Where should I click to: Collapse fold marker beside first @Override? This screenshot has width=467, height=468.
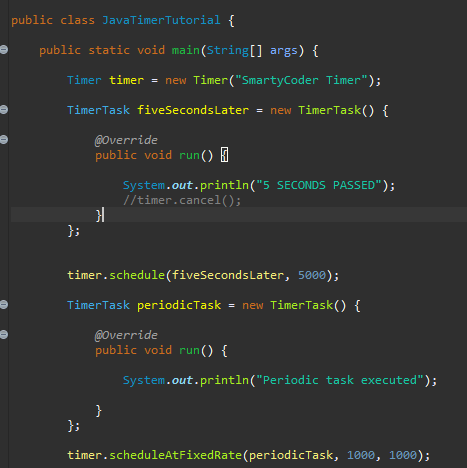4,139
